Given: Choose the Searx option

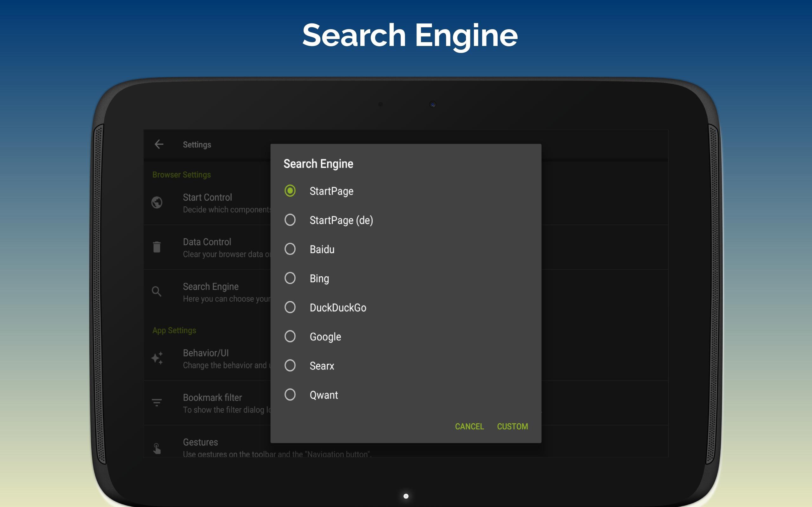Looking at the screenshot, I should point(290,365).
